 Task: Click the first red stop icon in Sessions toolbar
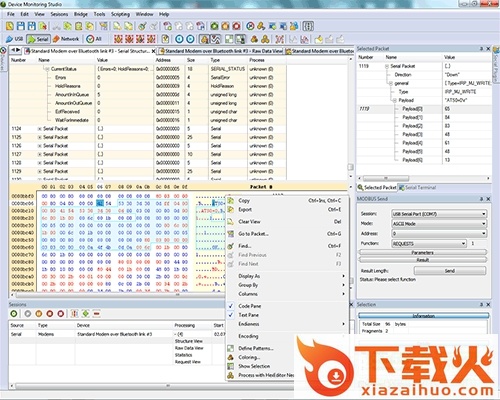point(50,314)
